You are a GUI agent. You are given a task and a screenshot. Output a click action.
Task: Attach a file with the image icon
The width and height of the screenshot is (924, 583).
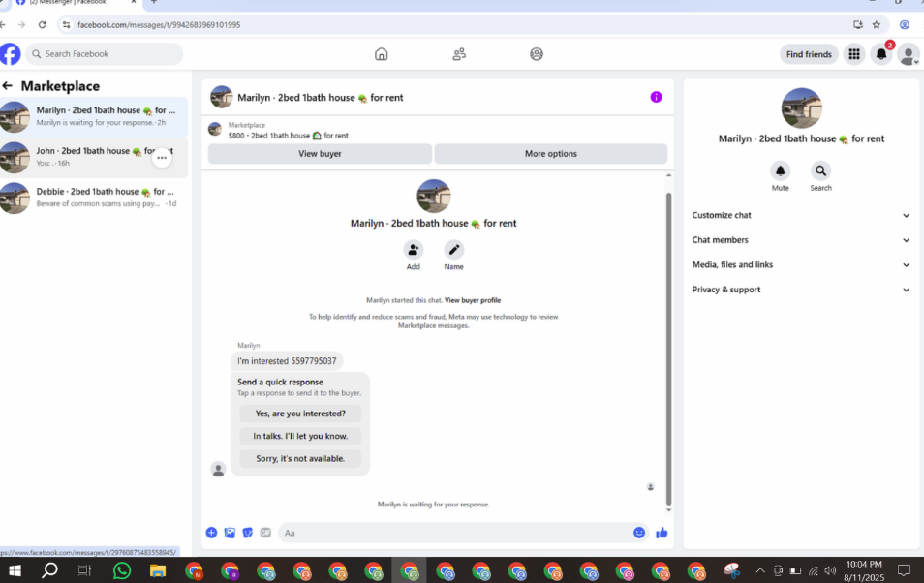[x=230, y=533]
